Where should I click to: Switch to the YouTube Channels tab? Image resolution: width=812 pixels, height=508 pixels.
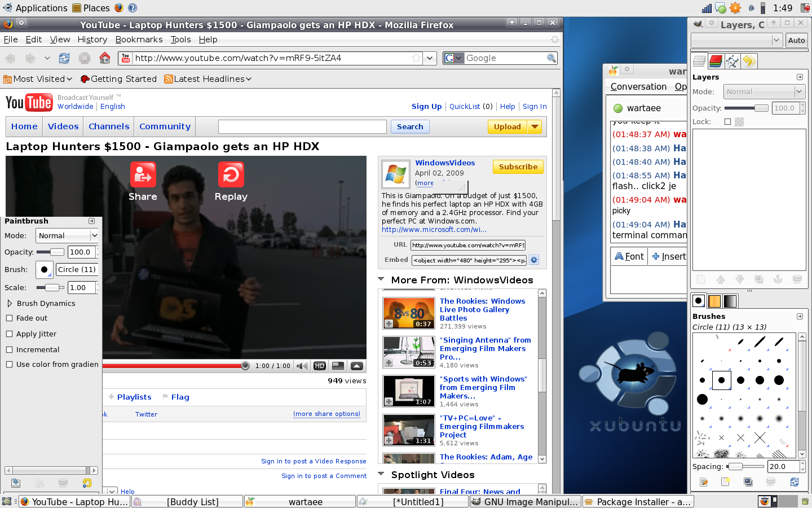click(109, 126)
